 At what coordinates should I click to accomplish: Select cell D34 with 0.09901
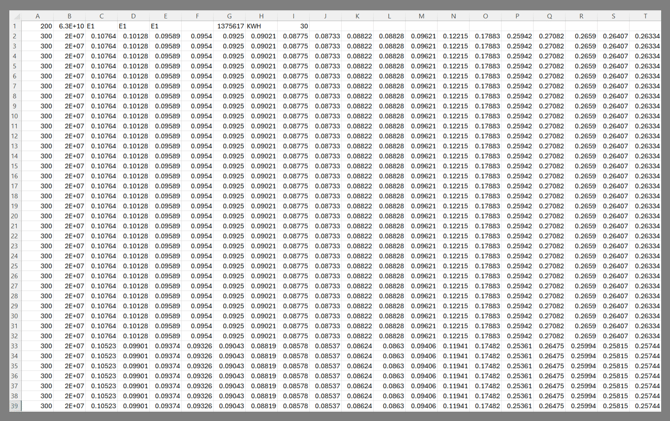click(x=133, y=356)
